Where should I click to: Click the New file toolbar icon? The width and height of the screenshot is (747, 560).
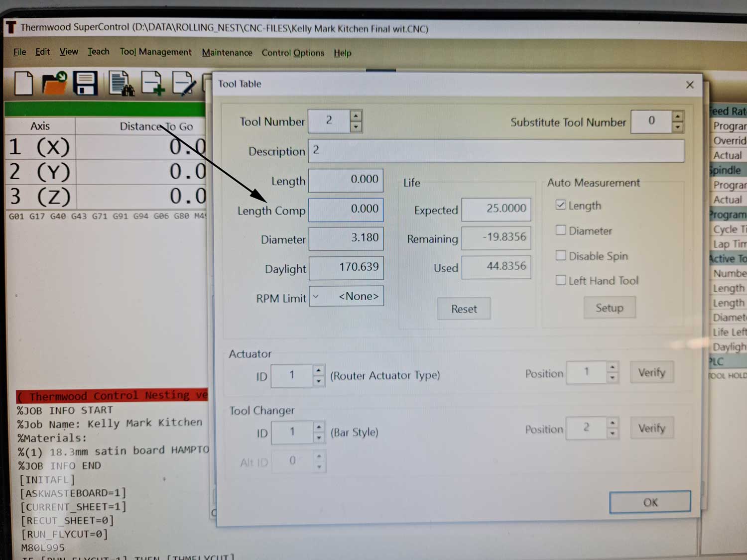point(23,83)
